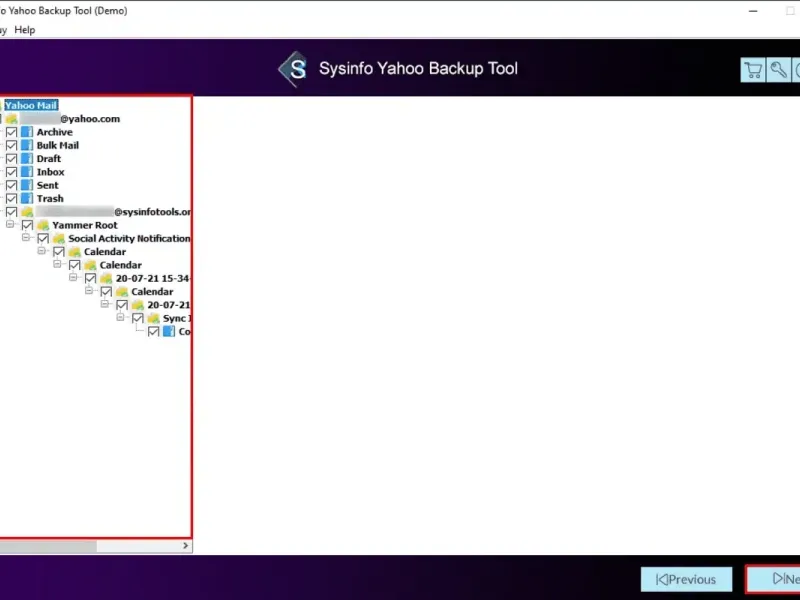Click the Archive blue folder icon
This screenshot has width=800, height=600.
(x=27, y=132)
